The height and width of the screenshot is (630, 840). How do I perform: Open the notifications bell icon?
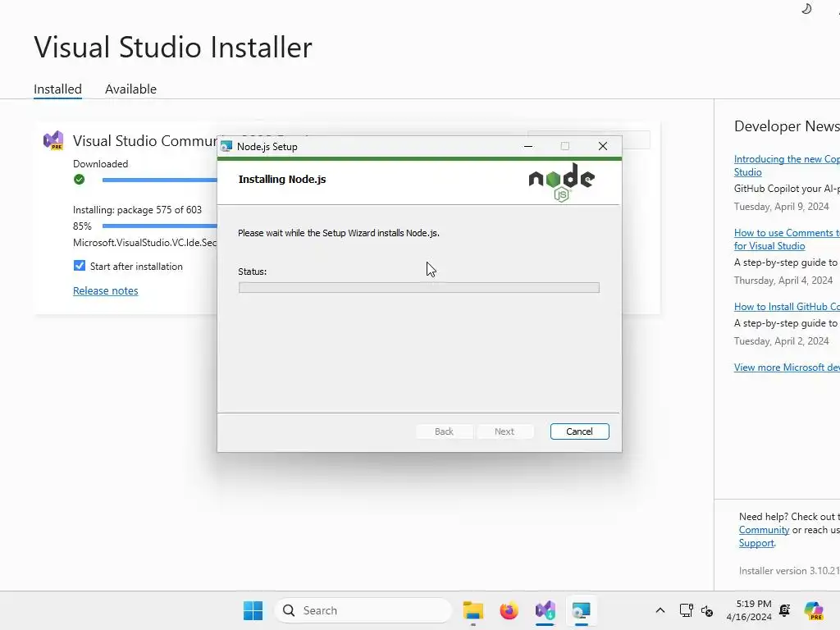(785, 610)
